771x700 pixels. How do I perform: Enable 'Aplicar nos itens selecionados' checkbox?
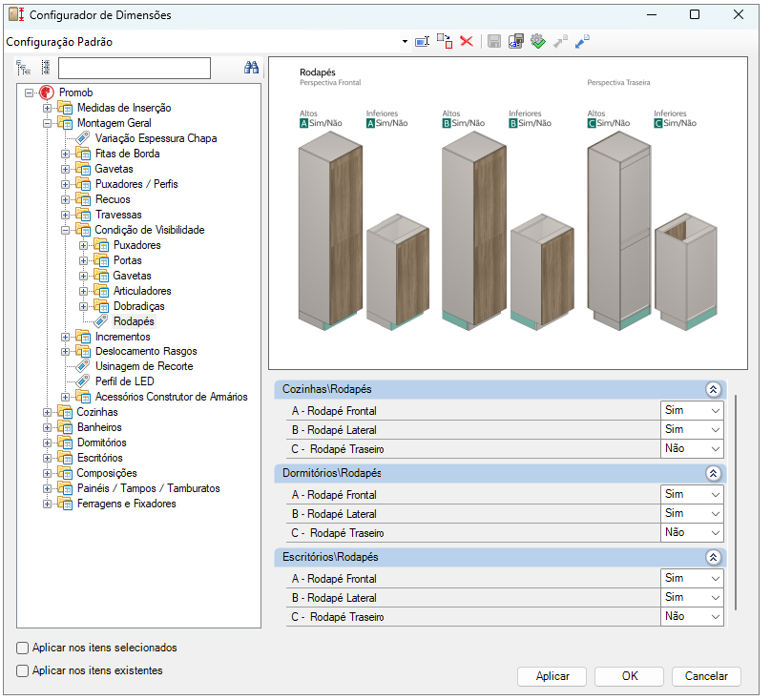pos(23,648)
